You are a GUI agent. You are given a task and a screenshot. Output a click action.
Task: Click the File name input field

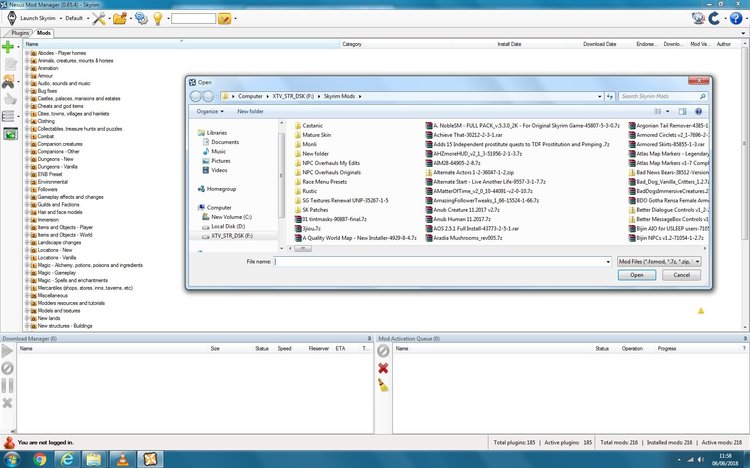pos(439,262)
